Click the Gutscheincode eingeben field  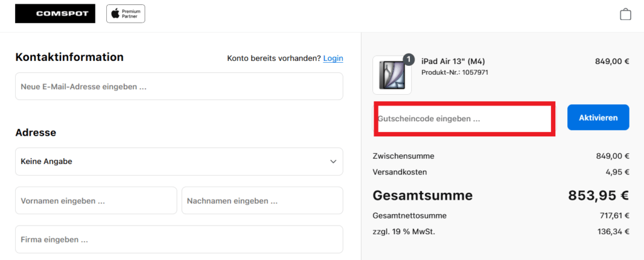coord(465,119)
